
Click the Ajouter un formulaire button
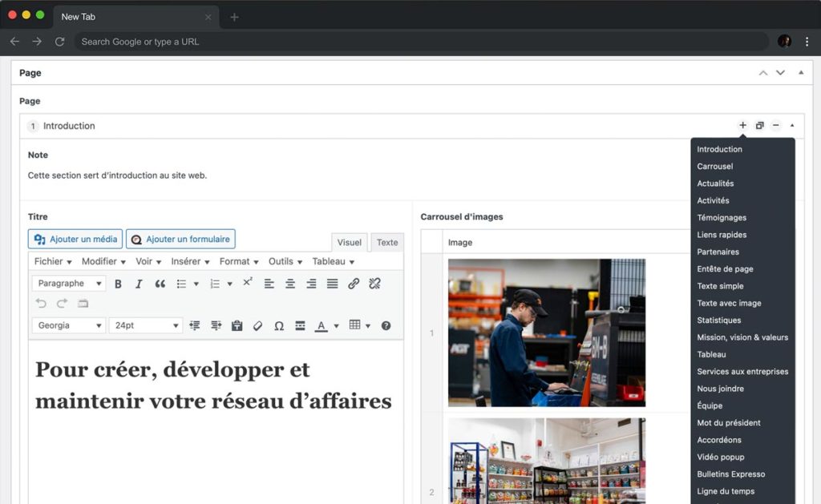click(x=180, y=239)
